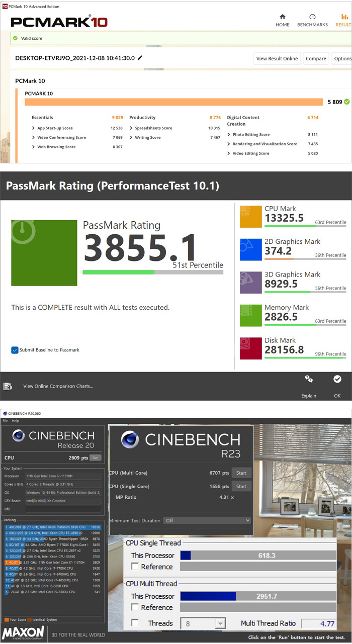Click CPU Single Thread This Processor bar
This screenshot has width=352, height=644.
tap(258, 556)
